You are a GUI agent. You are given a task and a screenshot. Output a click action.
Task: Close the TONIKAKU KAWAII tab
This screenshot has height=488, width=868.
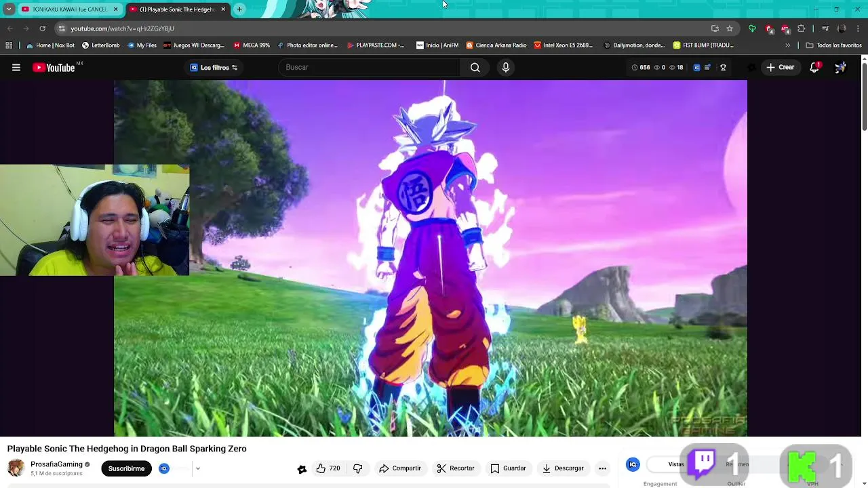point(115,9)
